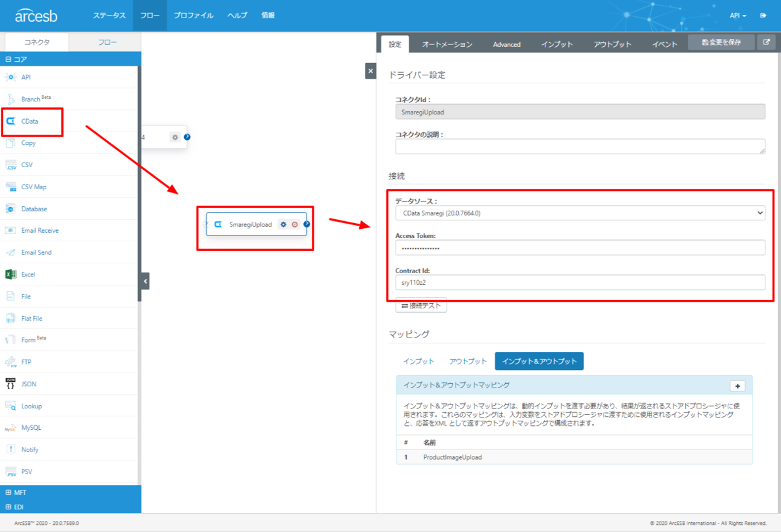Click the Excel connector icon
781x532 pixels.
pyautogui.click(x=10, y=274)
